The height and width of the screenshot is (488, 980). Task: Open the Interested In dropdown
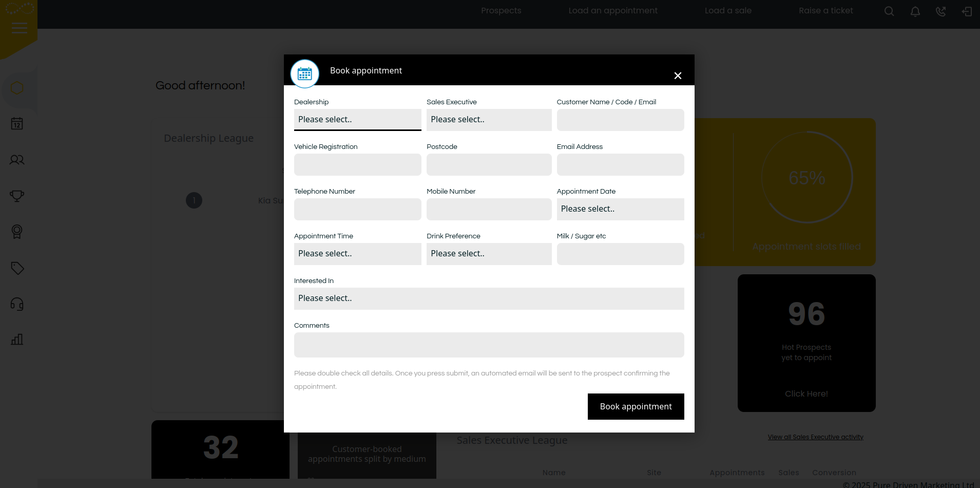coord(489,298)
